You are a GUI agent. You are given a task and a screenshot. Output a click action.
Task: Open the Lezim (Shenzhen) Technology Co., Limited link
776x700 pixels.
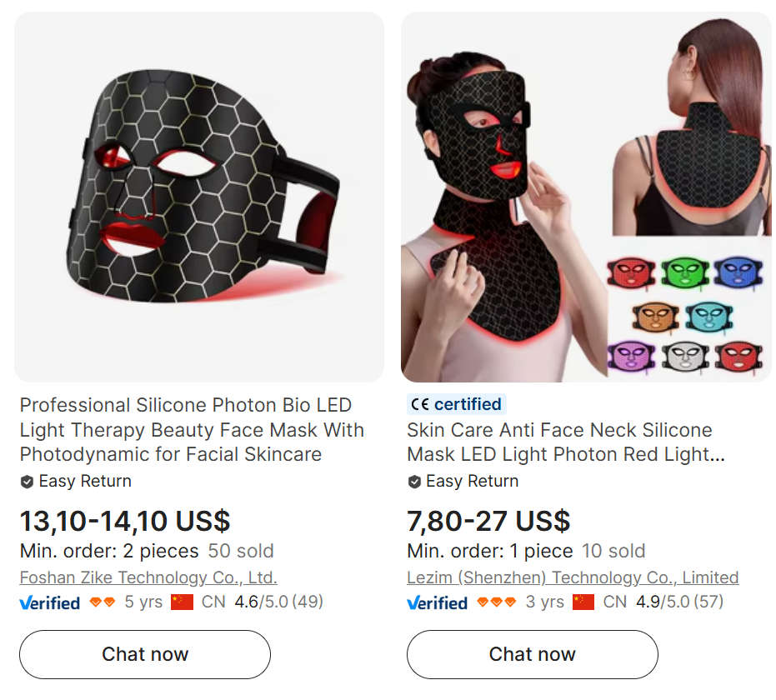tap(573, 577)
